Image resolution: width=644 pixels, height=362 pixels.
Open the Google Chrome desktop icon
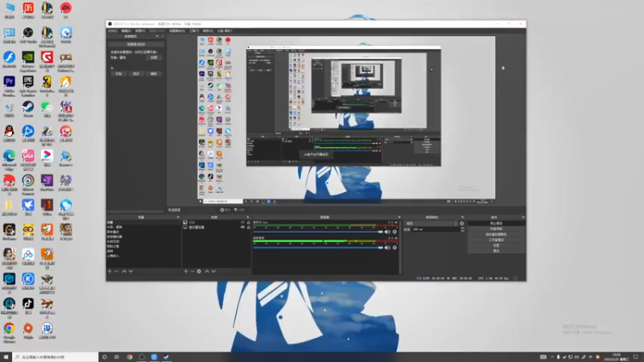pyautogui.click(x=9, y=331)
